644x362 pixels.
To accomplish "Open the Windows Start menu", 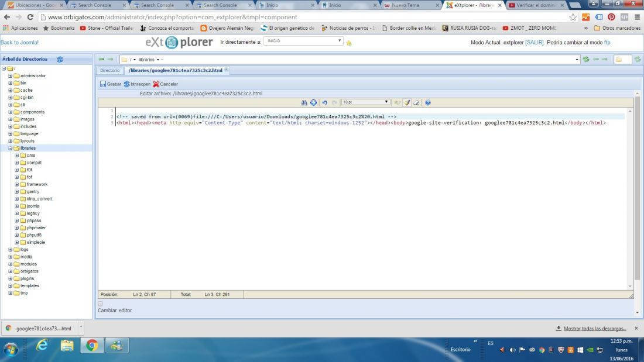I will pos(11,349).
